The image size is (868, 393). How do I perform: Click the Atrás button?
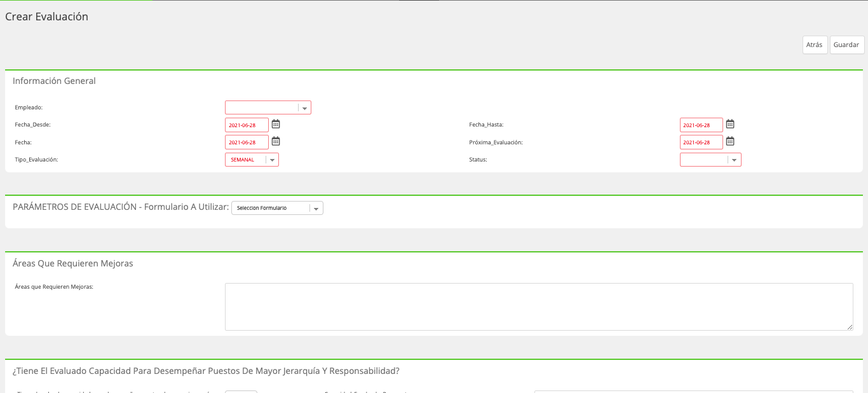pos(815,45)
